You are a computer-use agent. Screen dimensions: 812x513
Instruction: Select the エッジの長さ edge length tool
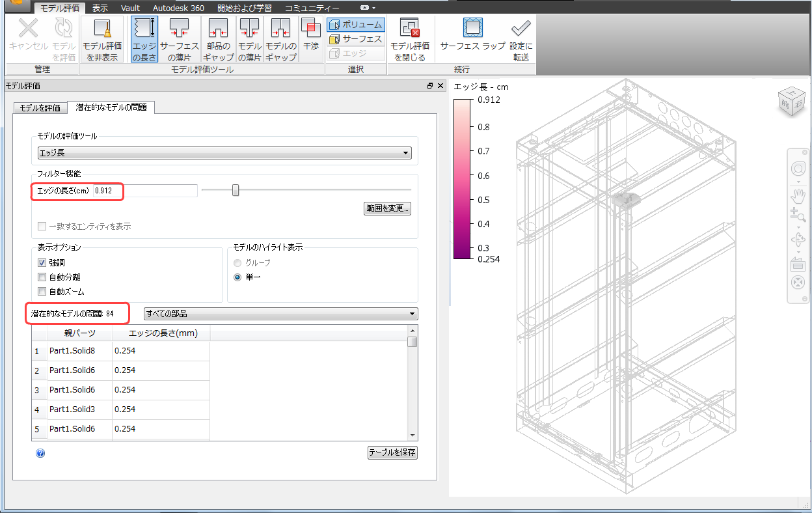[144, 38]
